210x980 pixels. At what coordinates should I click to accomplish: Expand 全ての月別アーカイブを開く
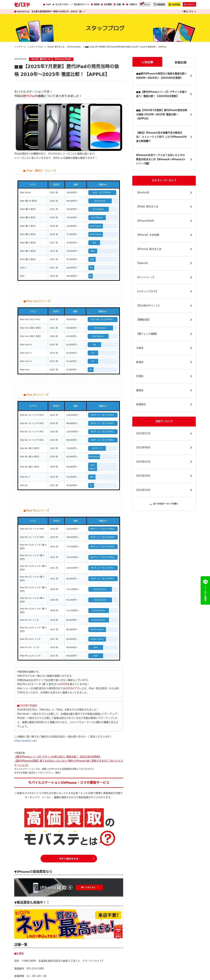(164, 504)
